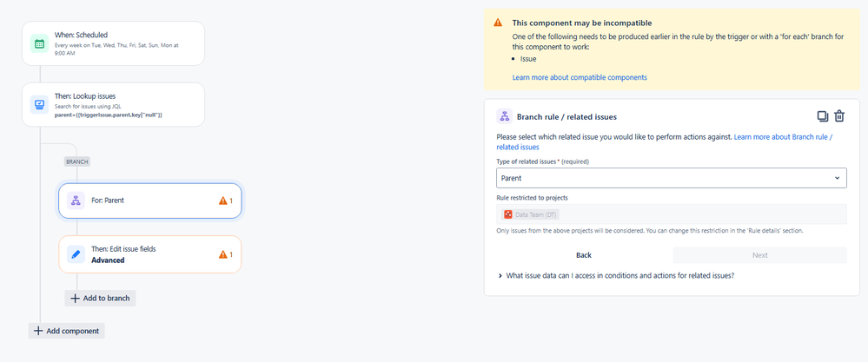Click the Scheduled trigger calendar icon
The width and height of the screenshot is (868, 362).
(39, 43)
